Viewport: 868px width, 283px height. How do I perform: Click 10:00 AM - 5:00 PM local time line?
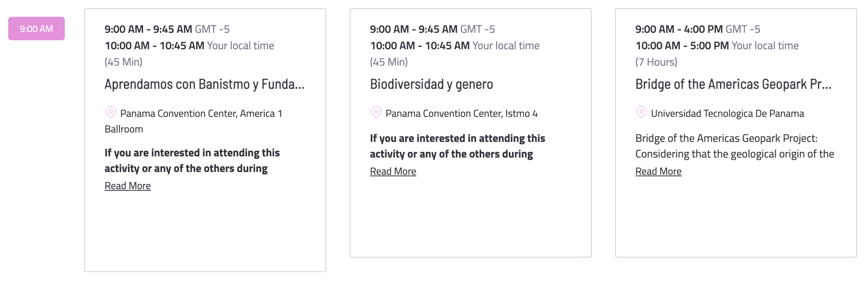tap(717, 45)
